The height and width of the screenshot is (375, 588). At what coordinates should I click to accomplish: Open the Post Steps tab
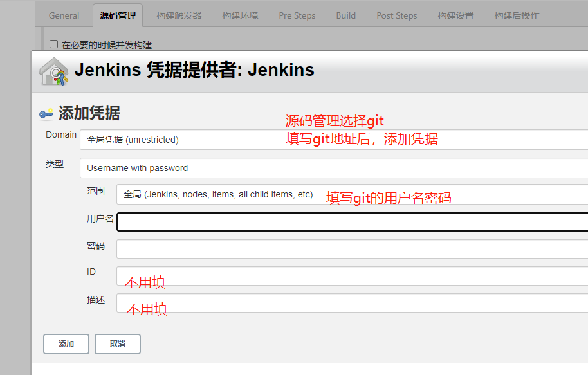click(x=397, y=15)
